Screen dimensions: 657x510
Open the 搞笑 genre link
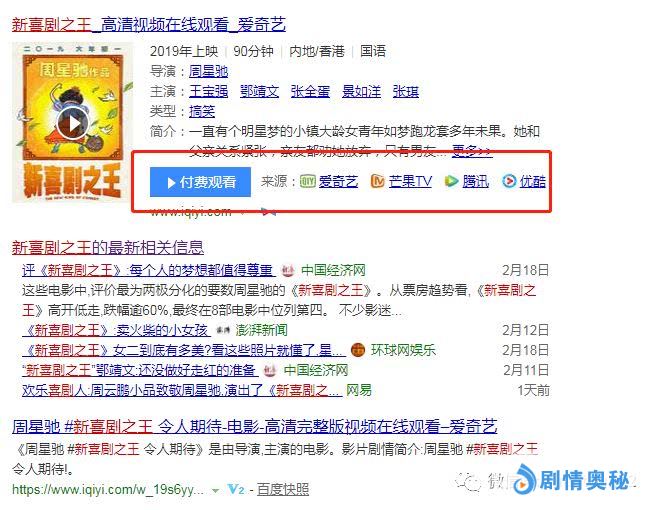202,111
